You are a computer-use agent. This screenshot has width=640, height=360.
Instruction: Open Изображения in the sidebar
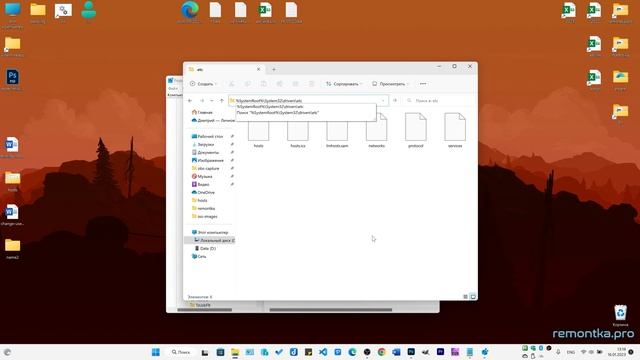pos(209,160)
